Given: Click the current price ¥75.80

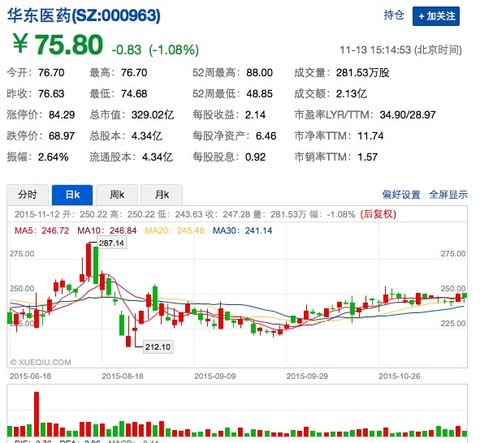Looking at the screenshot, I should point(58,44).
